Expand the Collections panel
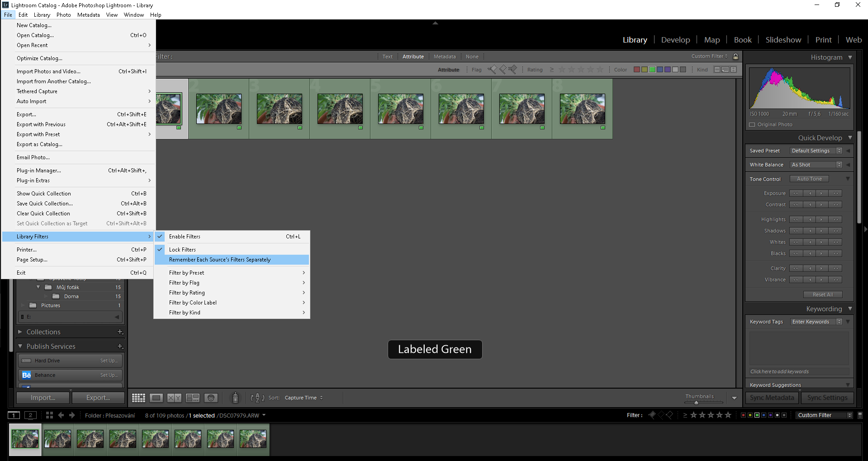 tap(43, 332)
